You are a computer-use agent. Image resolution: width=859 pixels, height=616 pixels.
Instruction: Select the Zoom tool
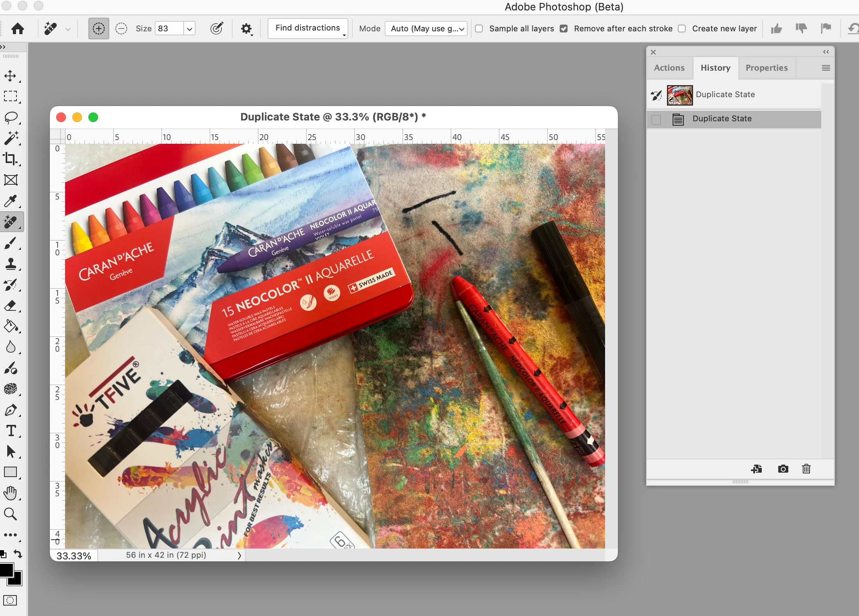10,514
